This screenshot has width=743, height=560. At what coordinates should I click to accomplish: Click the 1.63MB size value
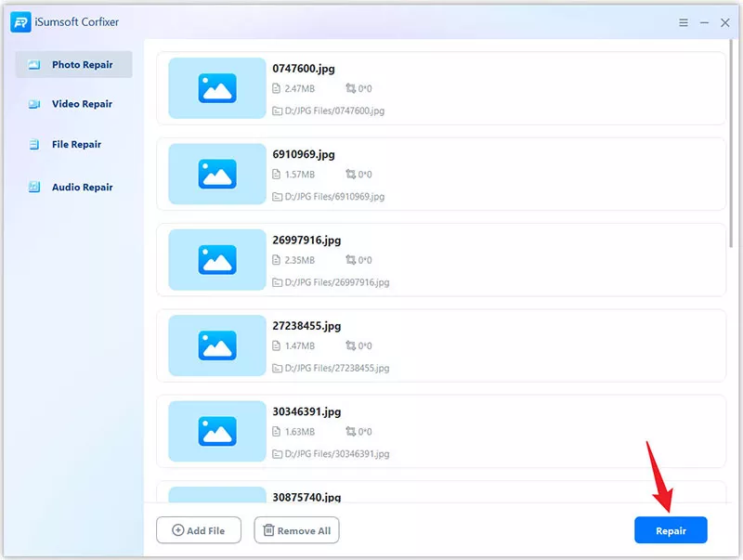point(299,432)
